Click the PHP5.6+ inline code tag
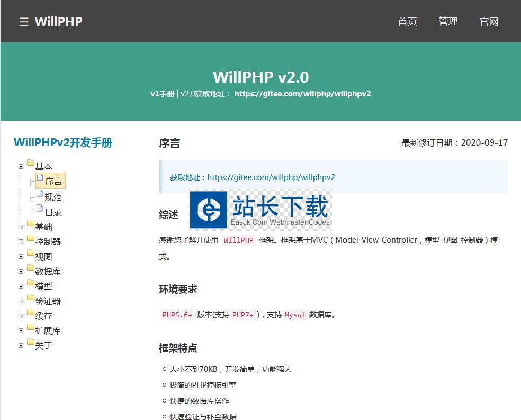 click(x=177, y=315)
